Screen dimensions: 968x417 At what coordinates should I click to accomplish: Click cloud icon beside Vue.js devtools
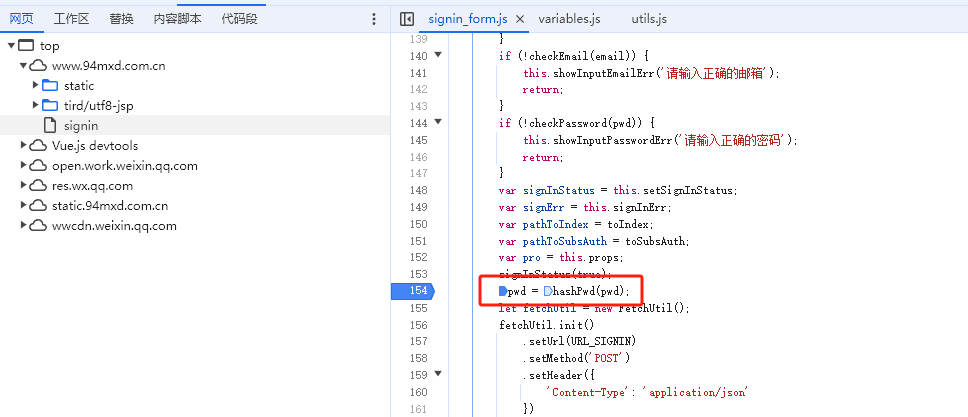(38, 146)
